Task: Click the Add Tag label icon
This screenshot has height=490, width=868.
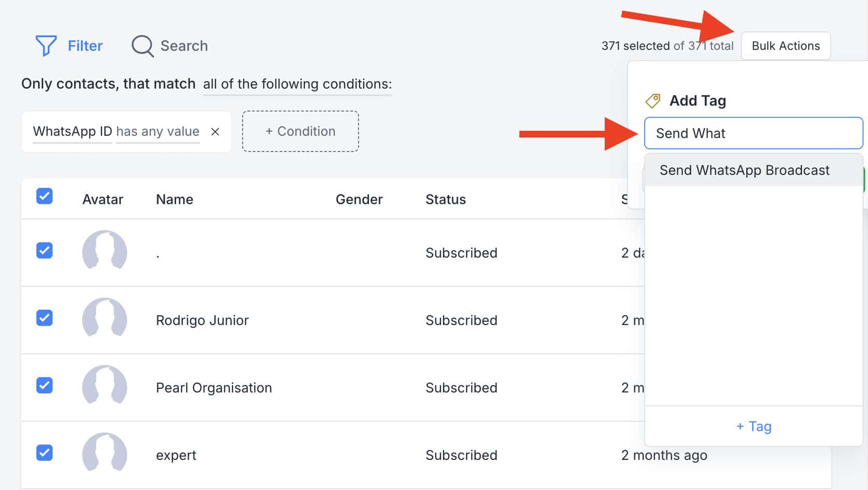Action: [652, 101]
